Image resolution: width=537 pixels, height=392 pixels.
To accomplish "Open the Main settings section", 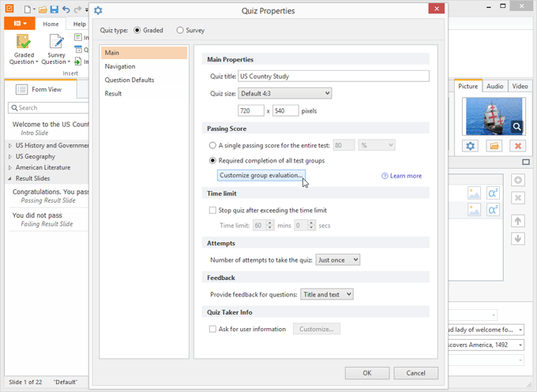I will click(x=145, y=53).
